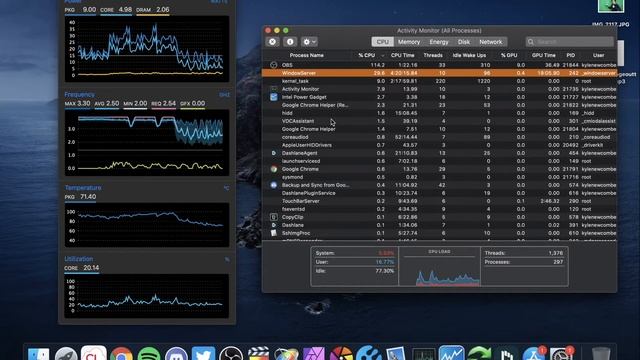Click the Google Chrome process row icon
The width and height of the screenshot is (640, 360).
tap(273, 169)
